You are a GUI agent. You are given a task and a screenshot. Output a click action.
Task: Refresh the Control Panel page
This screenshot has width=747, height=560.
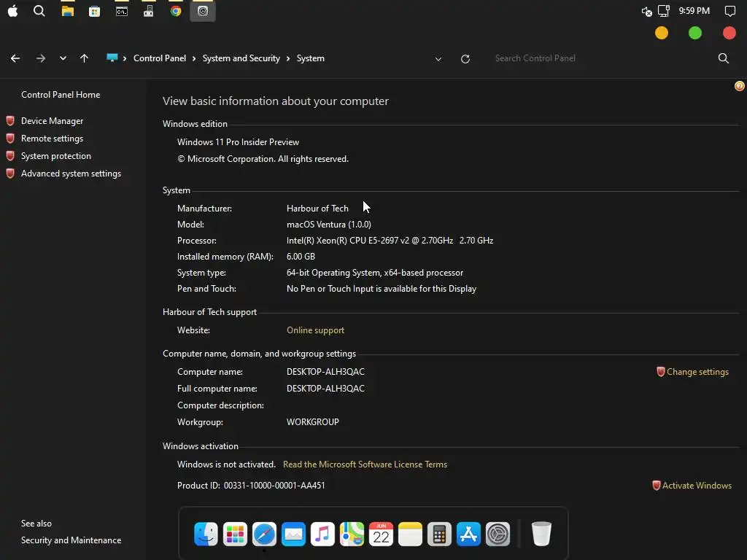pyautogui.click(x=465, y=58)
